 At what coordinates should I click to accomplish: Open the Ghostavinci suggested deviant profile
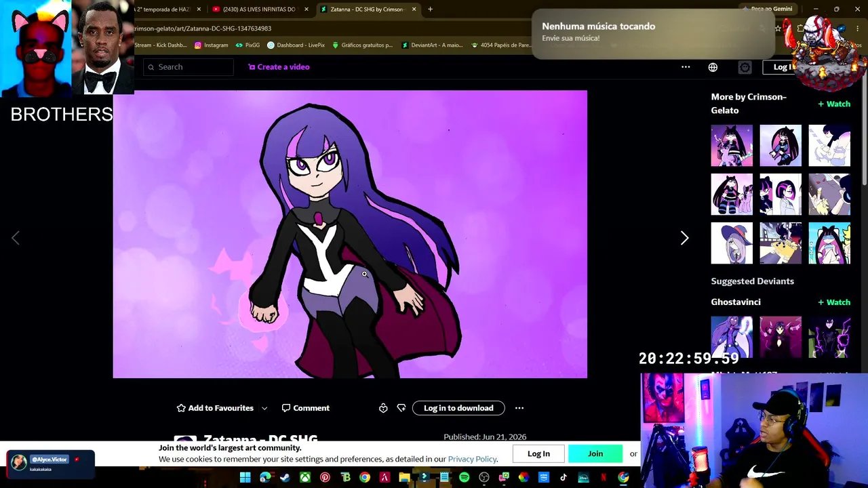[x=736, y=302]
